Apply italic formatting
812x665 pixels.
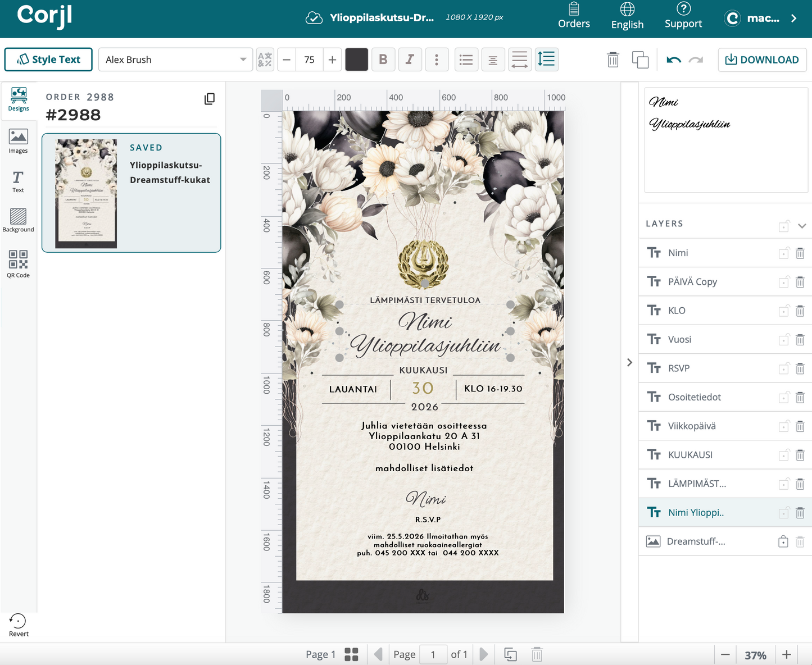tap(410, 59)
